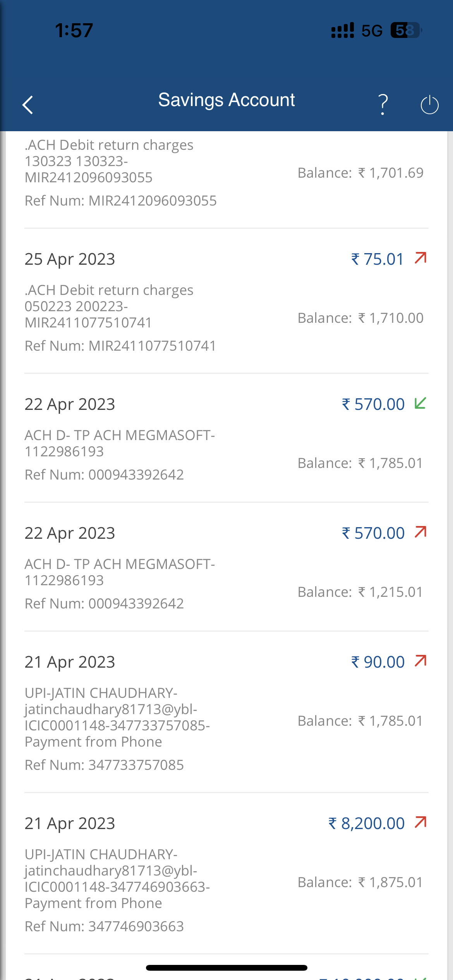Open help via question mark icon

point(383,105)
